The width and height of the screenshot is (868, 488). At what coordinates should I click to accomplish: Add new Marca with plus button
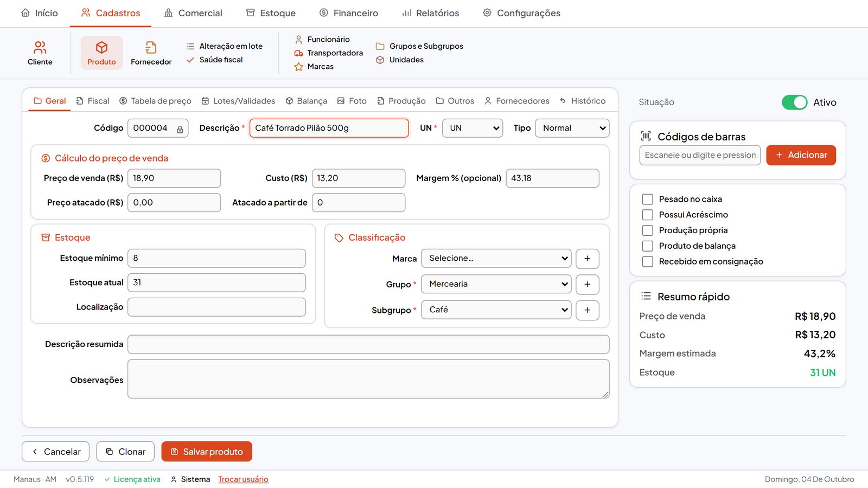coord(588,259)
